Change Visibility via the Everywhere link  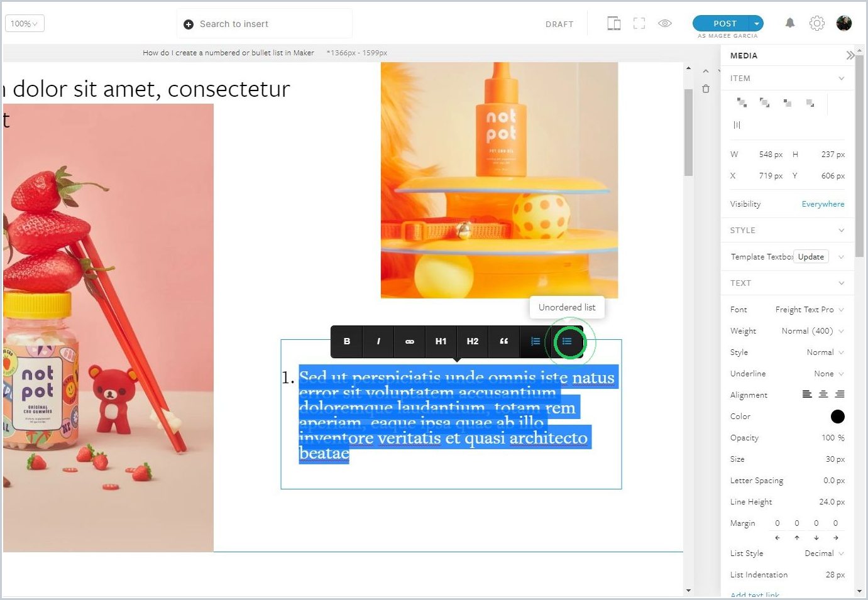[x=823, y=204]
